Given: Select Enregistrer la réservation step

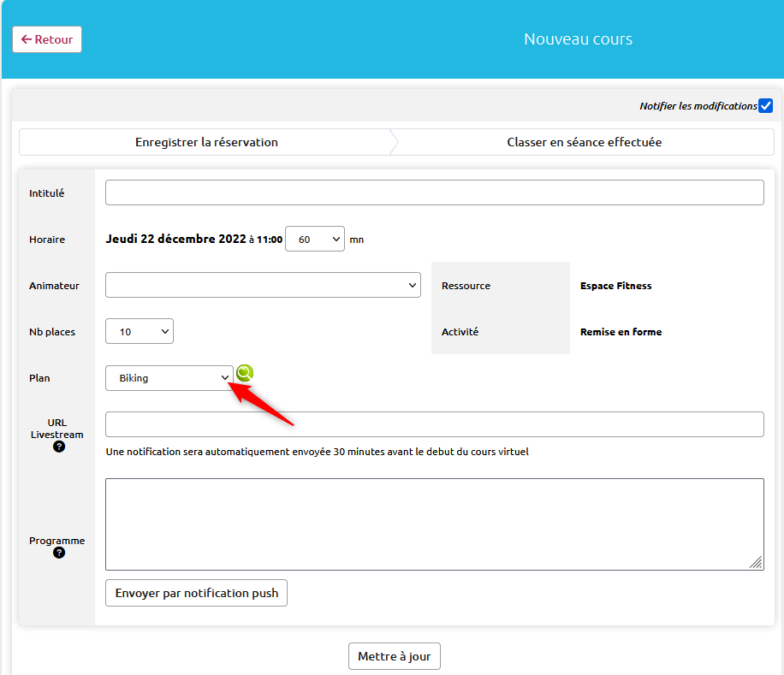Looking at the screenshot, I should point(206,142).
